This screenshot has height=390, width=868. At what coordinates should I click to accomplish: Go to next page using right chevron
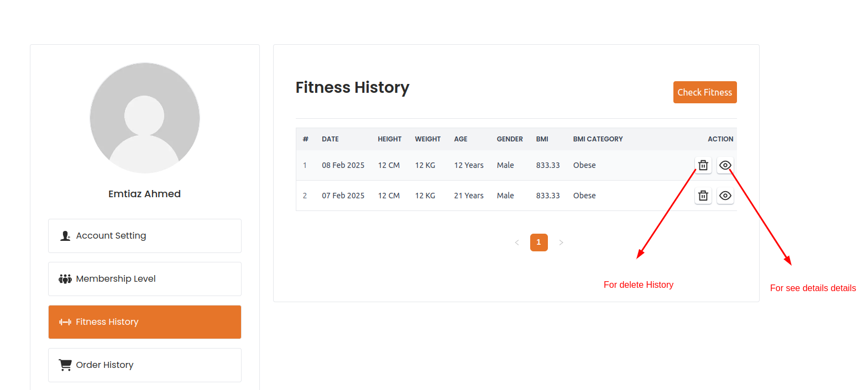click(561, 243)
